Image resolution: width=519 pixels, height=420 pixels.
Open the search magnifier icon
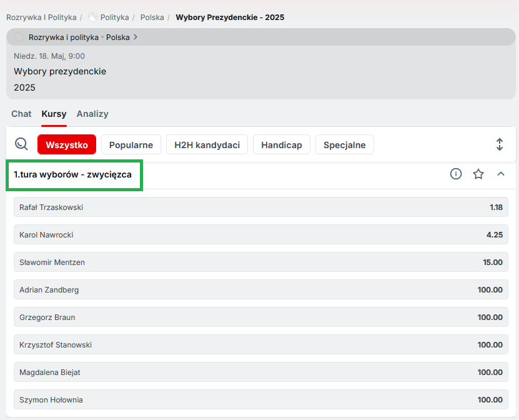tap(21, 144)
